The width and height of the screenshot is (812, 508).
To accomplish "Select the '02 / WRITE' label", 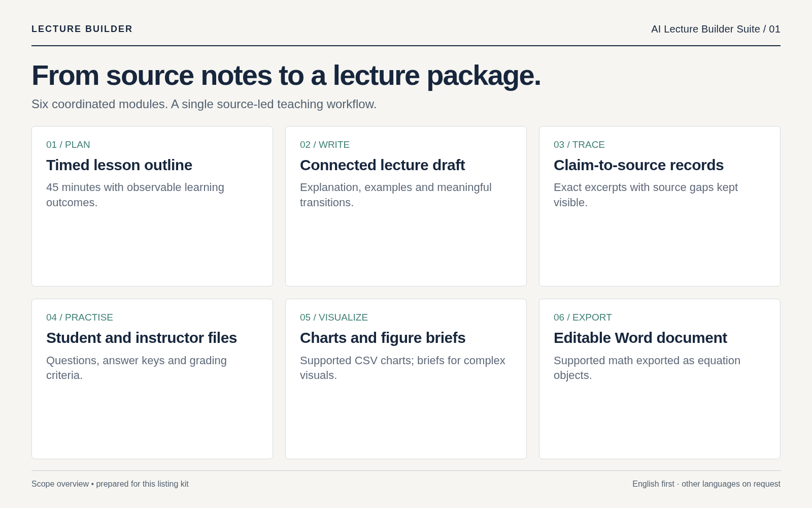I will coord(325,145).
